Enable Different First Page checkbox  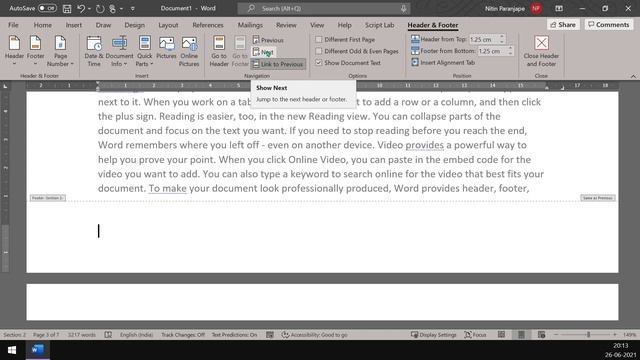345,40
